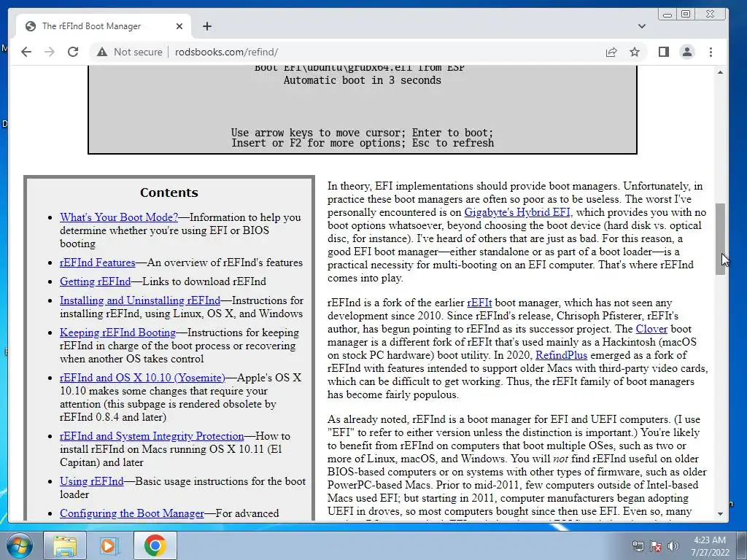747x560 pixels.
Task: Open the Chrome profile menu
Action: click(687, 52)
